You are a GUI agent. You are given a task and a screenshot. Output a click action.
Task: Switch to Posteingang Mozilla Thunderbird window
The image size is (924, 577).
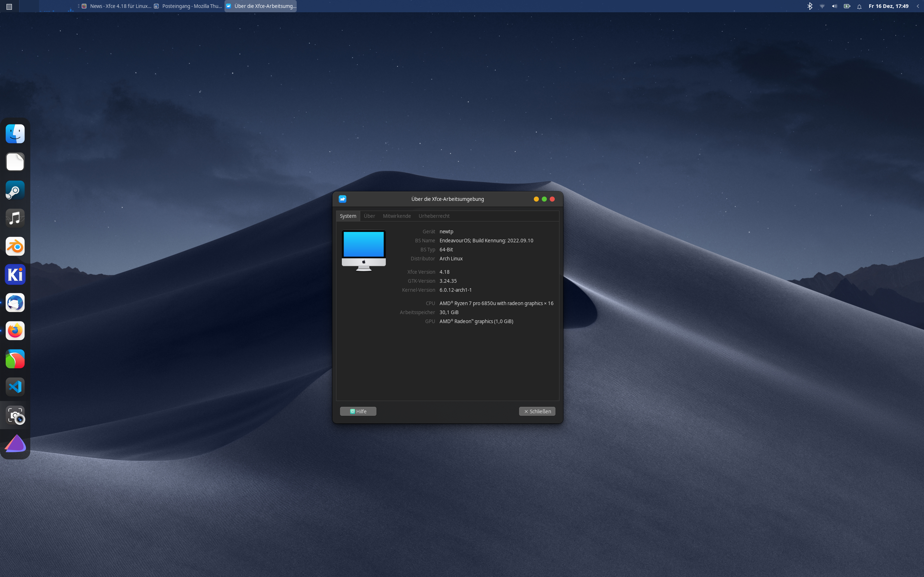click(188, 6)
